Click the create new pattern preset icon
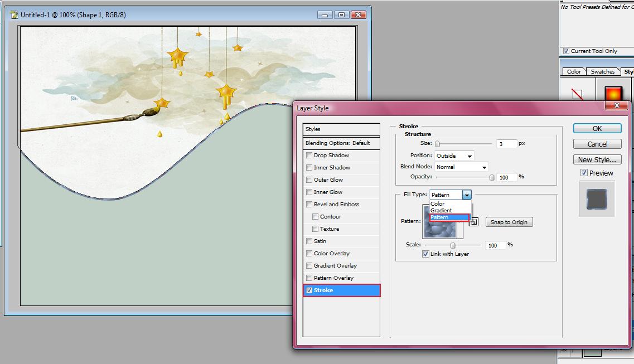 coord(474,222)
